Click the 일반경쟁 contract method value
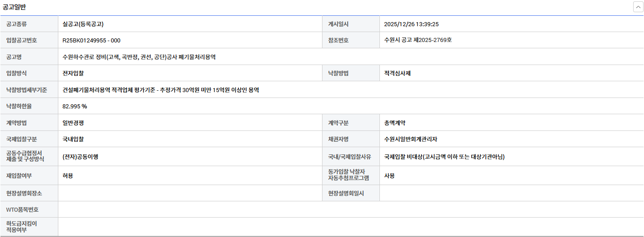This screenshot has width=644, height=237. pyautogui.click(x=73, y=123)
